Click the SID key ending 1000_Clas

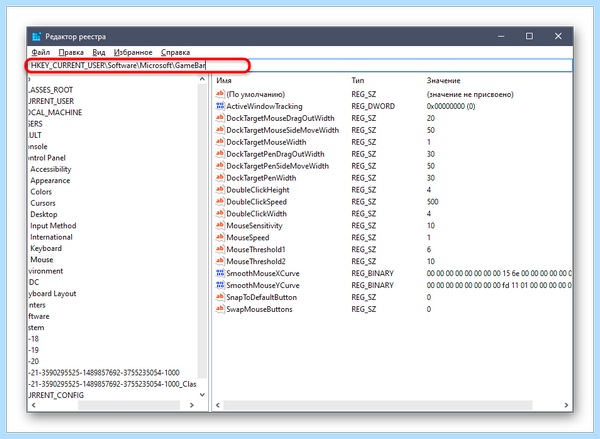(x=112, y=384)
